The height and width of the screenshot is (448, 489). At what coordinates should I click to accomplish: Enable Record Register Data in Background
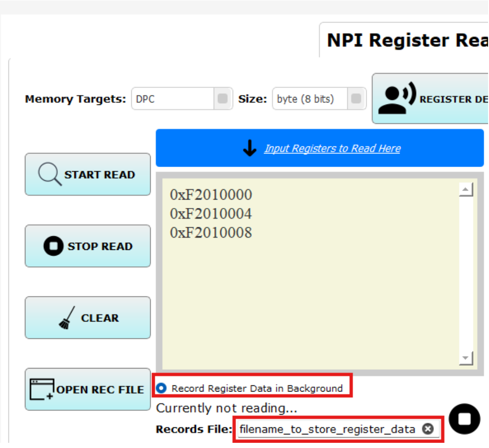coord(161,388)
